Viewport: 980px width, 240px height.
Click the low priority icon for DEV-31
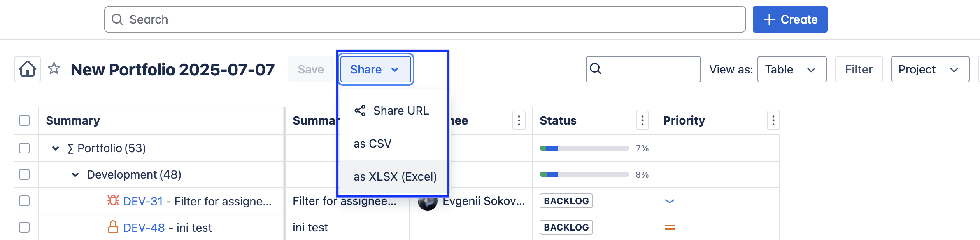point(669,201)
